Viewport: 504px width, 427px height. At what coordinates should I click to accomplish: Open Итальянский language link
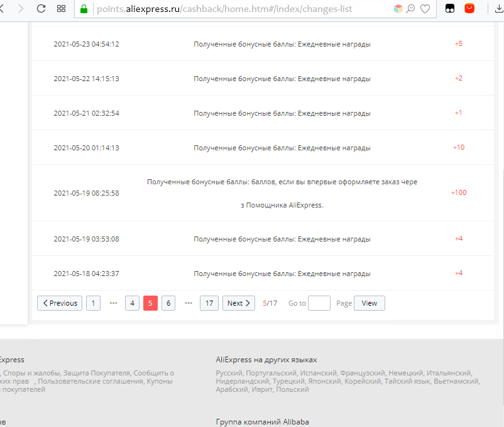449,373
